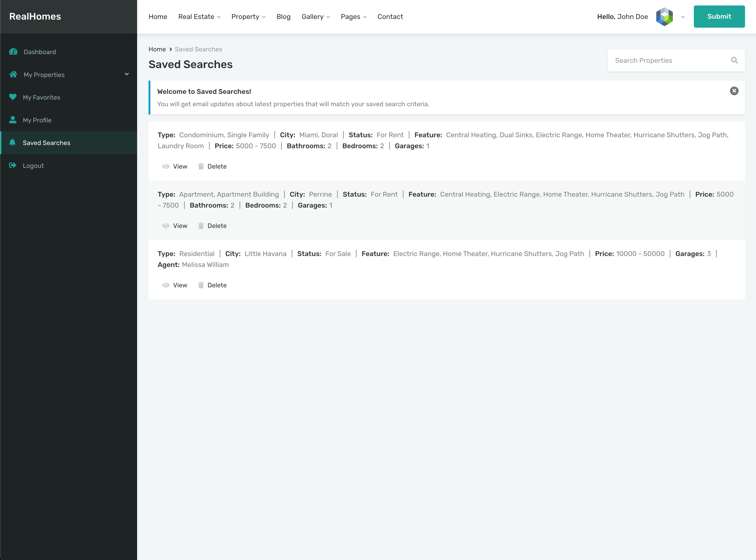This screenshot has height=560, width=756.
Task: Go to the Blog page
Action: (283, 17)
